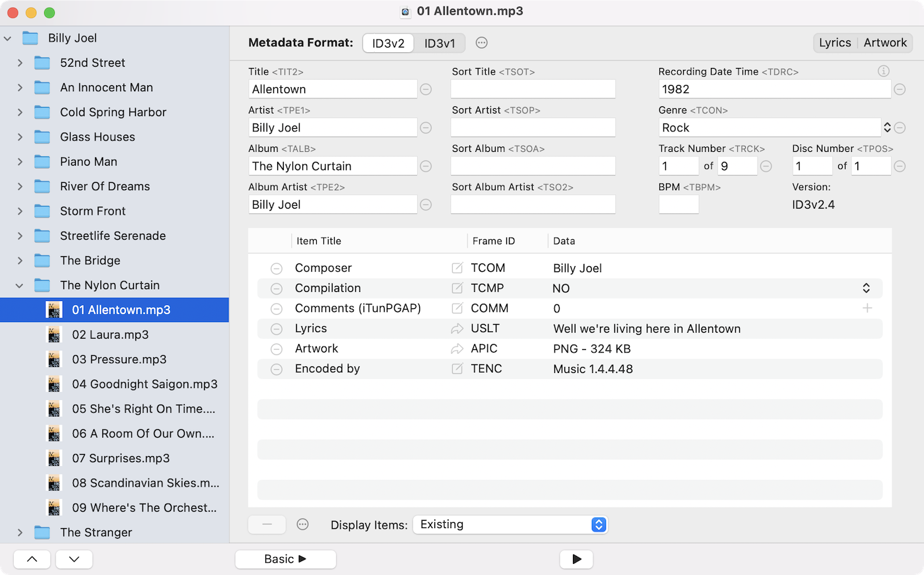Expand the Glass Houses folder

[x=20, y=137]
